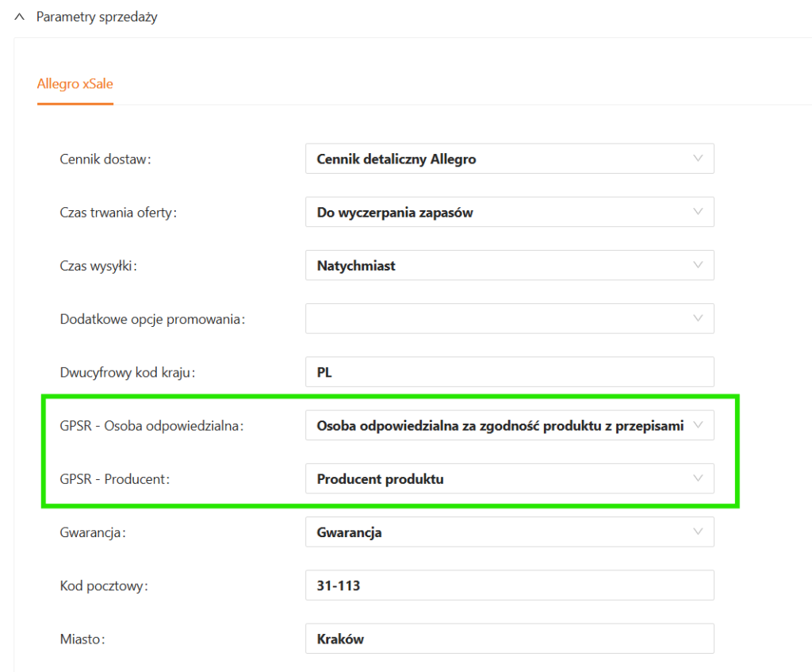The height and width of the screenshot is (672, 812).
Task: Click the Parametry sprzedaży section header text
Action: tap(97, 17)
